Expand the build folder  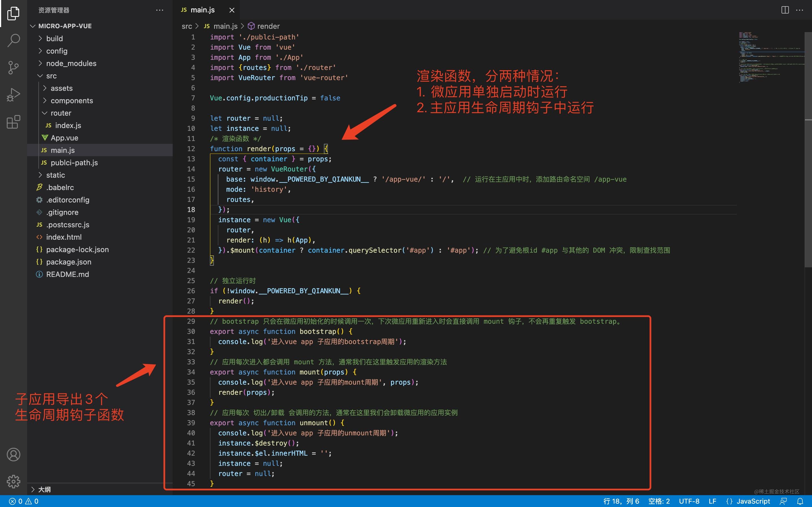click(x=54, y=39)
